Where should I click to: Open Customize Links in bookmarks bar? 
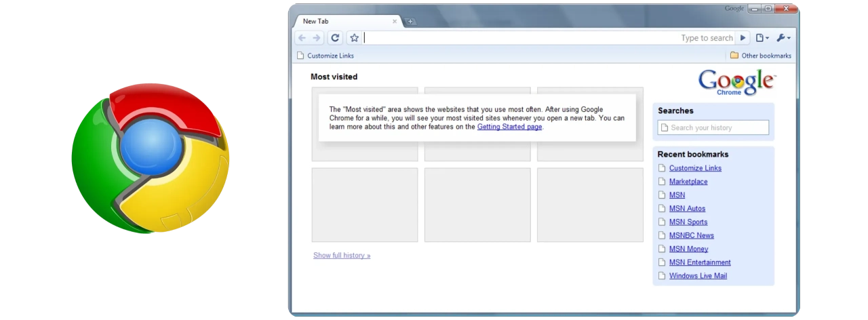[x=325, y=56]
